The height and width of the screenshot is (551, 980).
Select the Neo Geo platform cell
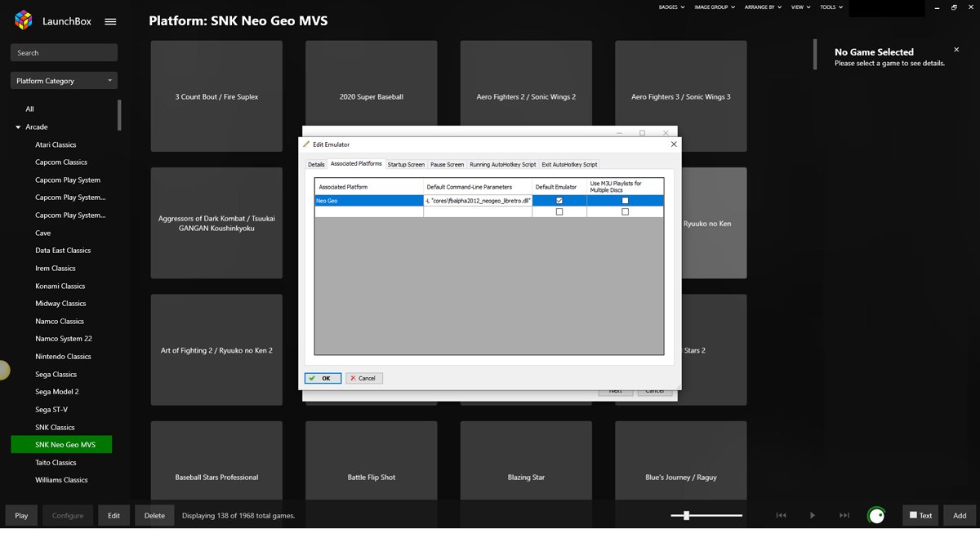pyautogui.click(x=369, y=200)
